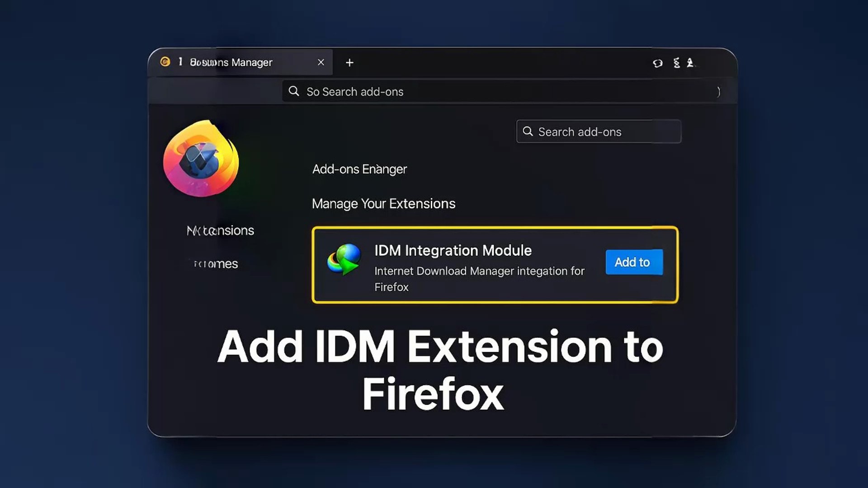Click the Firefox logo in the sidebar
The image size is (868, 488).
click(x=201, y=158)
